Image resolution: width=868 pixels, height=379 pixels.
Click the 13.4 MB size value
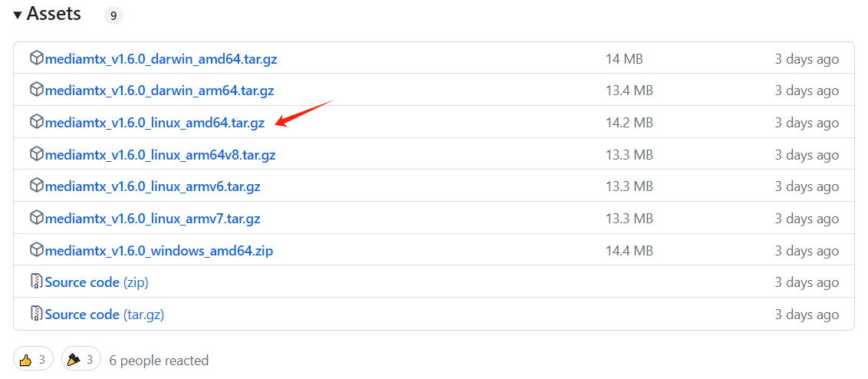point(630,91)
